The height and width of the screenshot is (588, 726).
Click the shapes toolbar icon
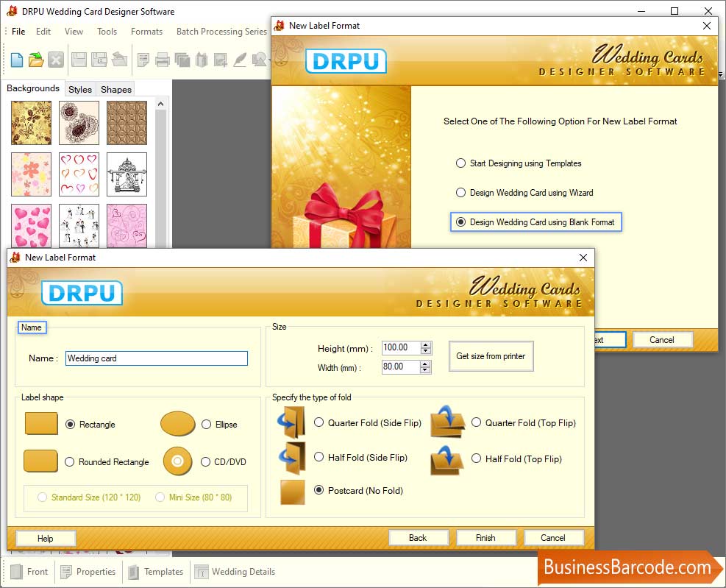coord(259,60)
